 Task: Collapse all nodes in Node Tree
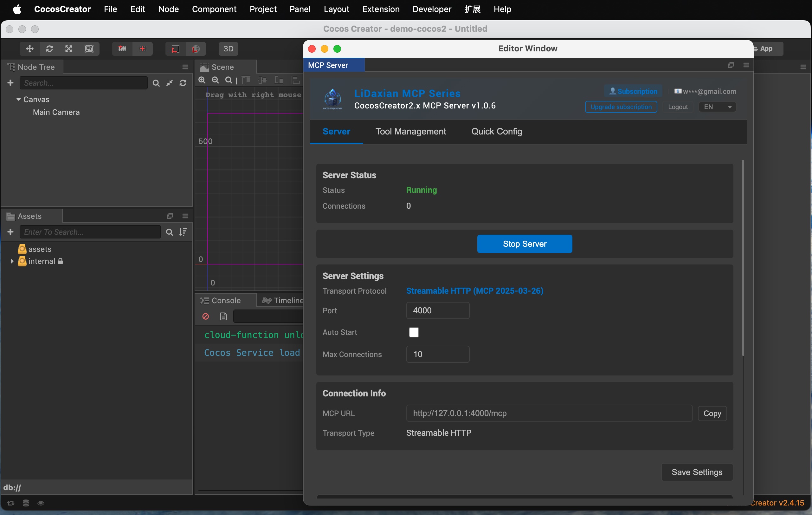[x=170, y=83]
